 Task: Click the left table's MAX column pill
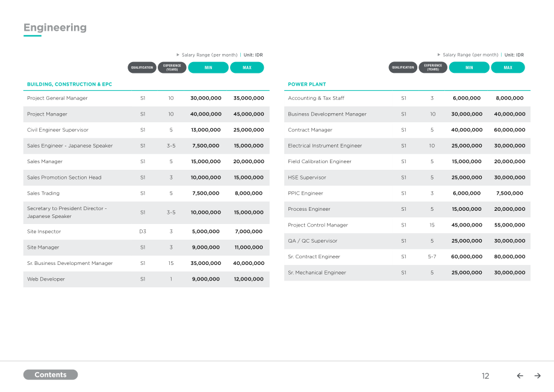(x=247, y=67)
